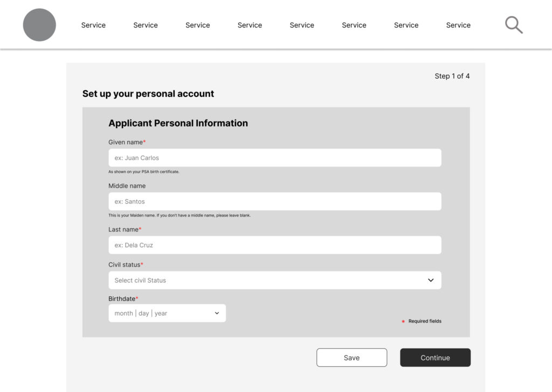Click the chevron arrow in Civil status field
The height and width of the screenshot is (392, 552).
point(431,281)
